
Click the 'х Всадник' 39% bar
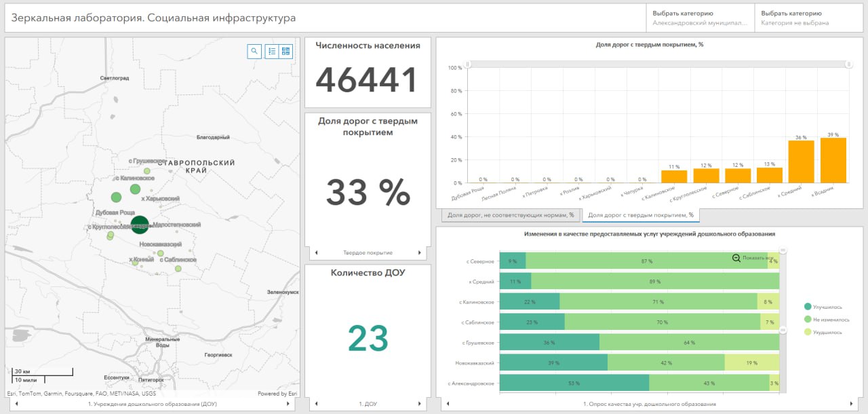point(833,160)
